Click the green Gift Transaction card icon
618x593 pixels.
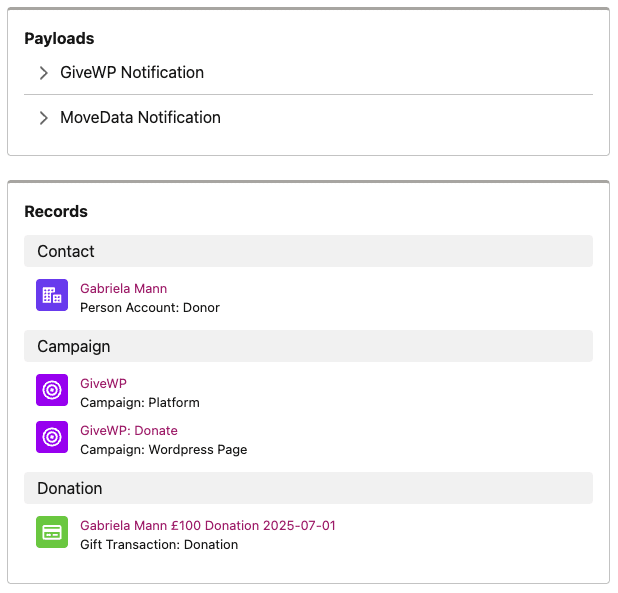point(52,532)
